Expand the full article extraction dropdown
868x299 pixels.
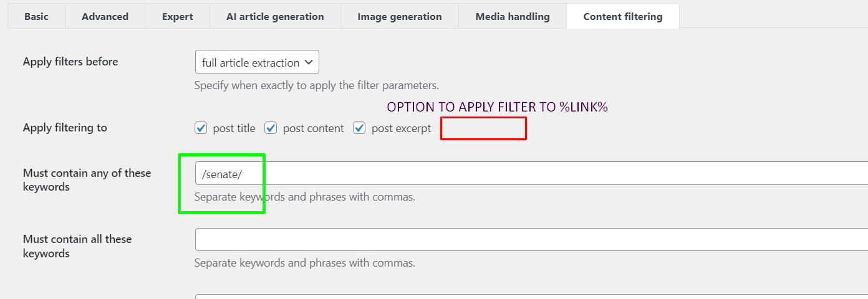click(x=257, y=62)
